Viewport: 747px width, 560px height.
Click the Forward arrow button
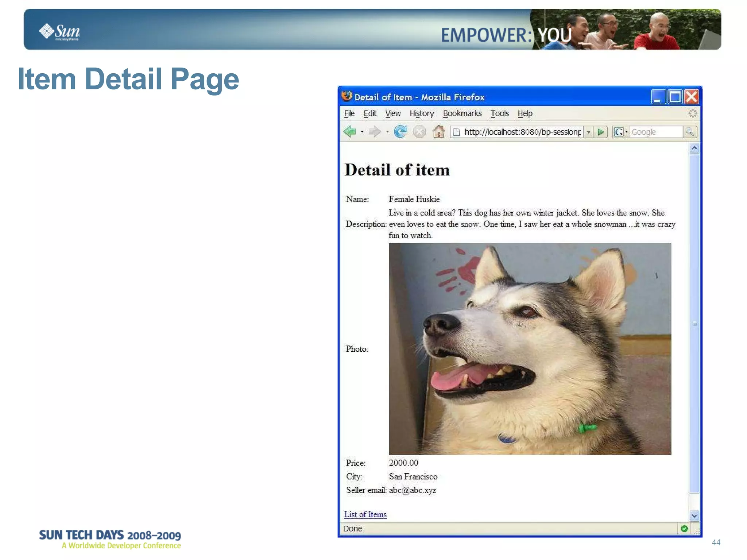coord(374,132)
